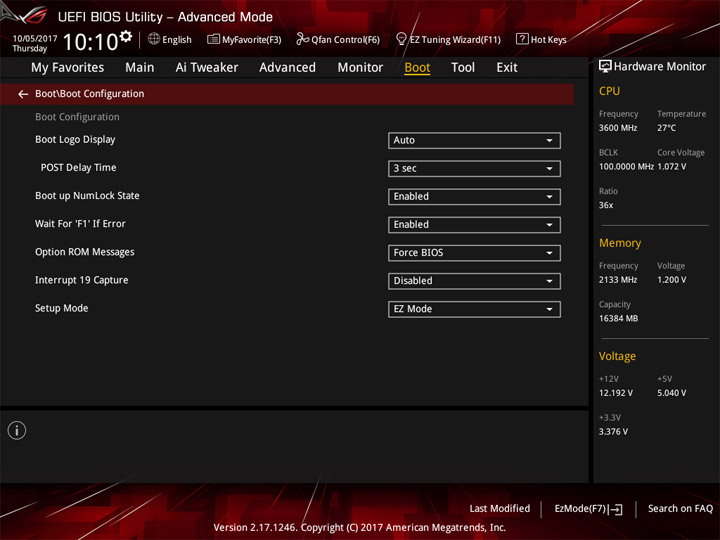Screen dimensions: 720x540
Task: Click the Option ROM Messages label
Action: tap(85, 252)
